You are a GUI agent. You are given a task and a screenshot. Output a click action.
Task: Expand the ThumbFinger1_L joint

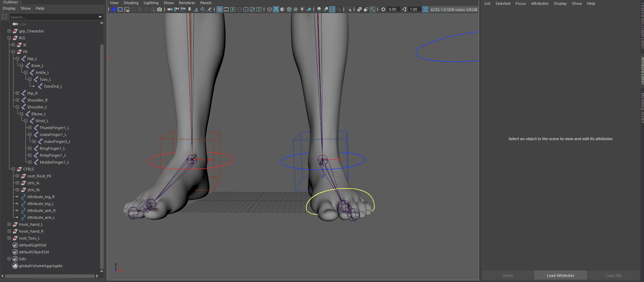pyautogui.click(x=30, y=128)
